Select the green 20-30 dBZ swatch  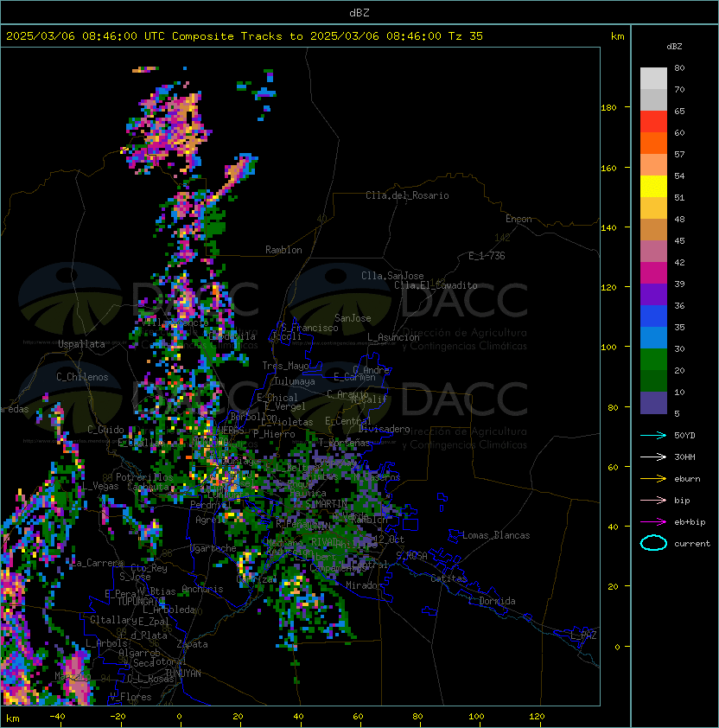click(653, 360)
